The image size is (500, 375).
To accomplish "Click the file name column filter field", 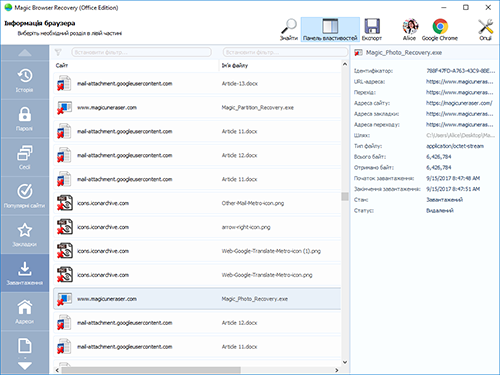I will click(285, 52).
